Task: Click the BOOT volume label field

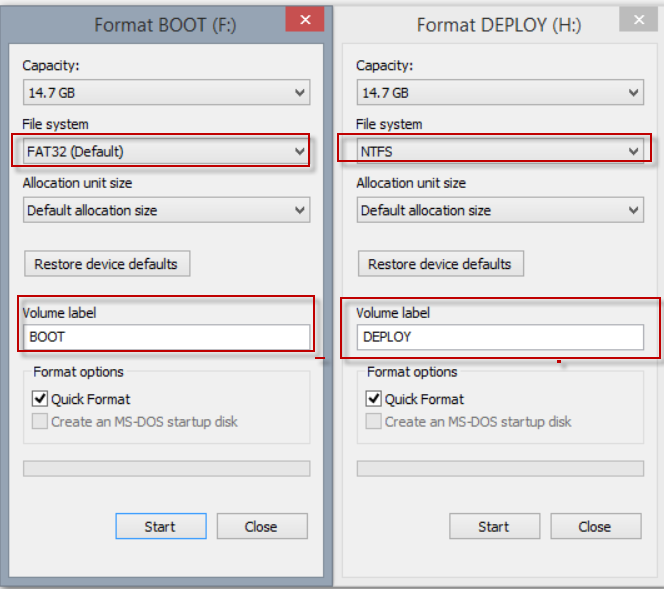Action: click(x=166, y=337)
